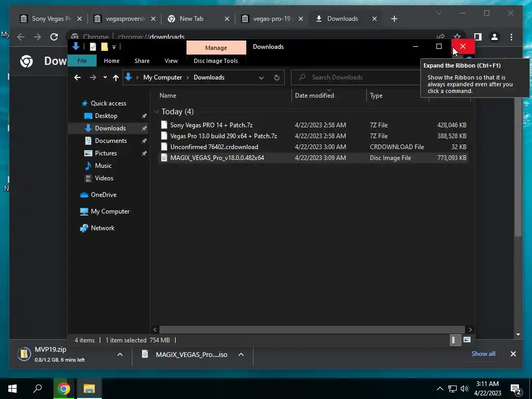Select Videos in navigation pane
The height and width of the screenshot is (399, 532).
pyautogui.click(x=104, y=178)
